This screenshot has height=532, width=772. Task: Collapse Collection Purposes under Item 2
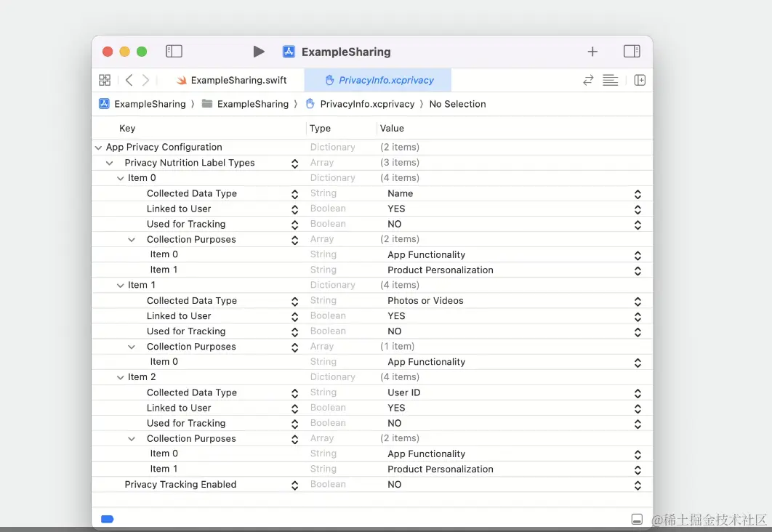pyautogui.click(x=132, y=439)
